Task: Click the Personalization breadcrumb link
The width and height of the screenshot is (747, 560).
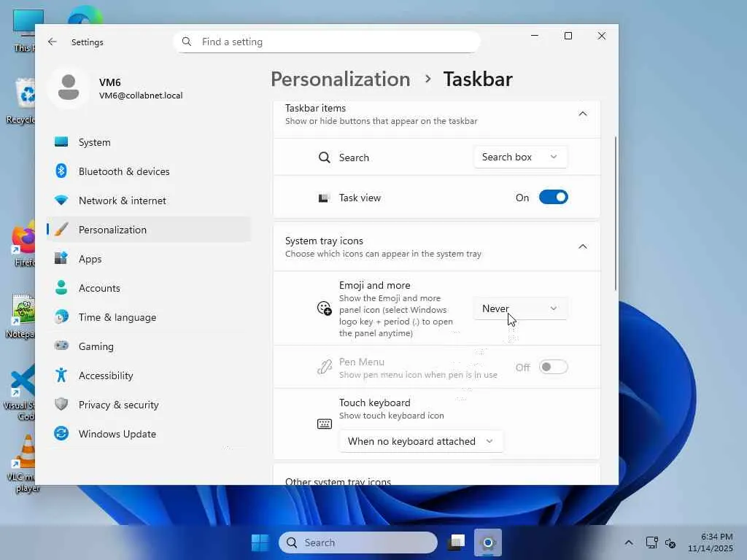Action: click(340, 79)
